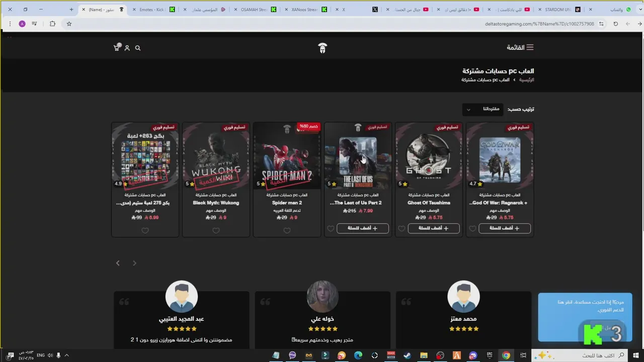Click the site info icon in address bar
Image resolution: width=644 pixels, height=362 pixels.
point(601,24)
